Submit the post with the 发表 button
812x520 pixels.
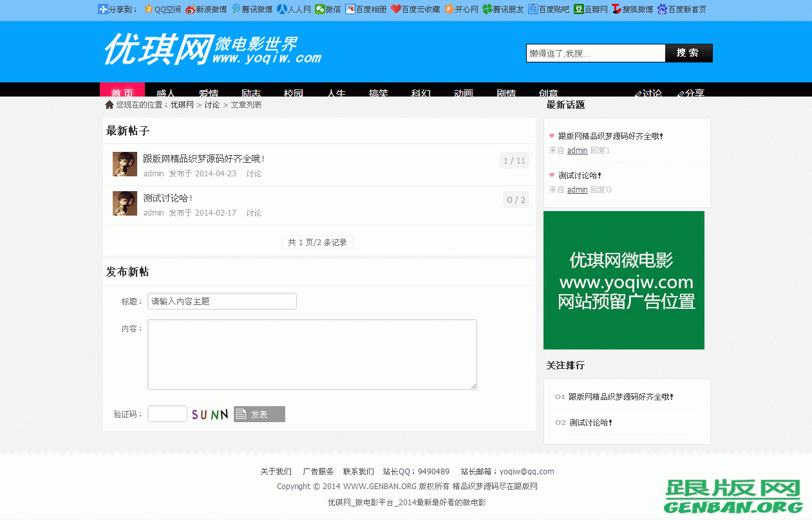(x=259, y=414)
